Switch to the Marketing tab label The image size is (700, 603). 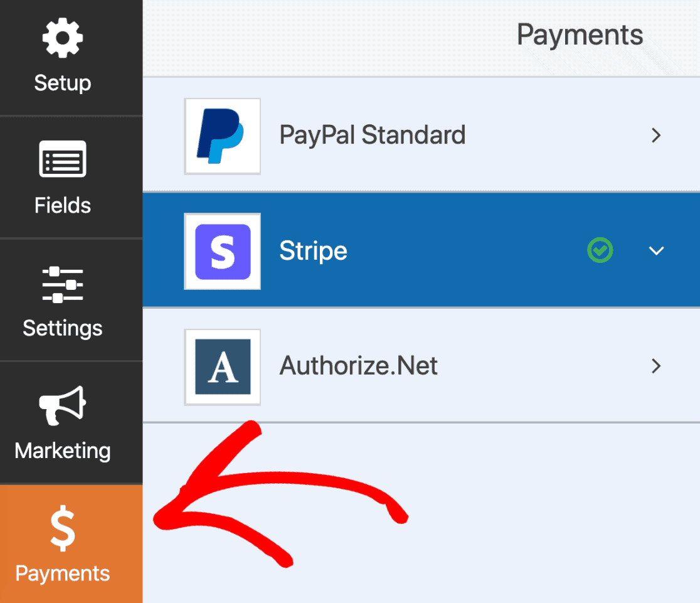63,451
